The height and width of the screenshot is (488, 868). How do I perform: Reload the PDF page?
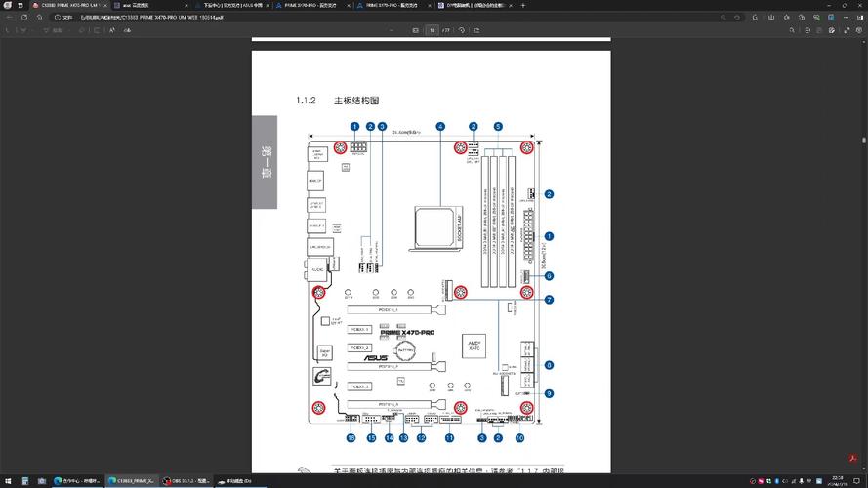24,18
